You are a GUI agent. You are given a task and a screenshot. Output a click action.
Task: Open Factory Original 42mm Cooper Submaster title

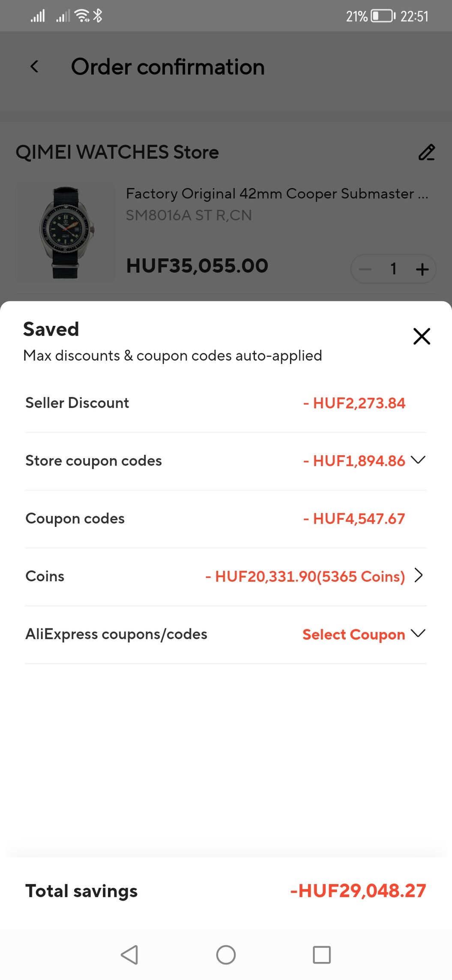[x=277, y=194]
